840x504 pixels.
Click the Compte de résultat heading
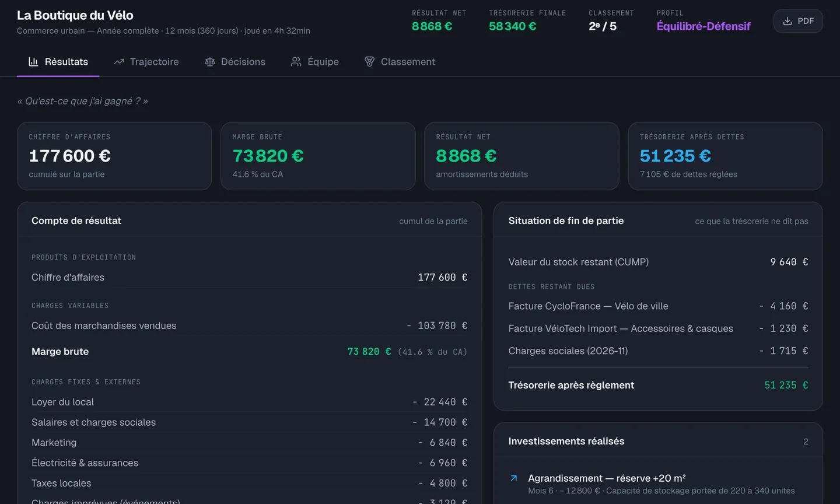pos(76,220)
